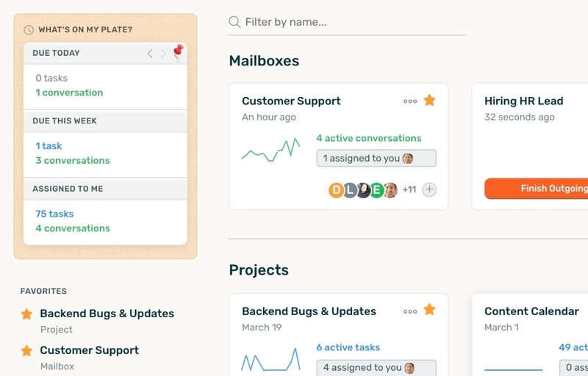Click '32 seconds ago' timestamp on Hiring HR Lead
The width and height of the screenshot is (588, 376).
(520, 117)
